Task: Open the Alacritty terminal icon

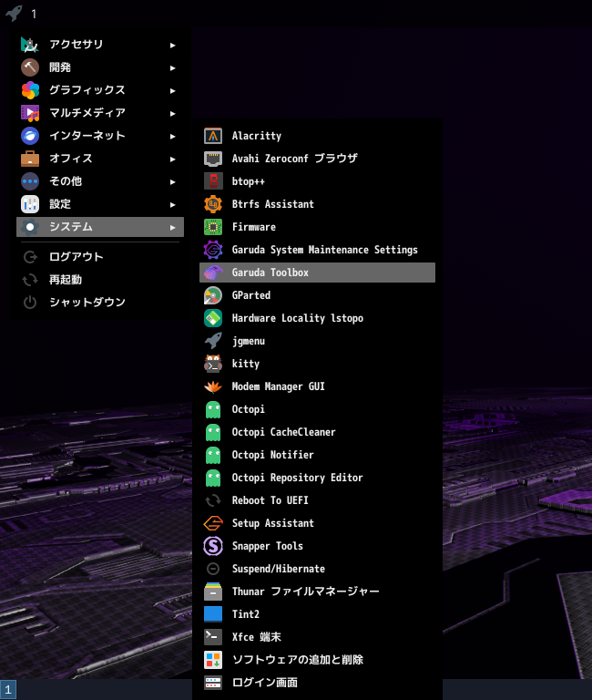Action: pyautogui.click(x=213, y=136)
